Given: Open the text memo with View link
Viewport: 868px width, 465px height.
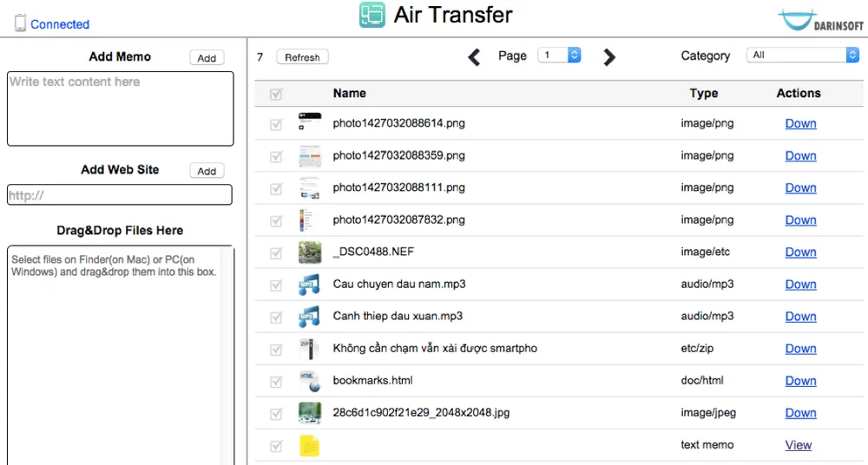Looking at the screenshot, I should click(799, 444).
